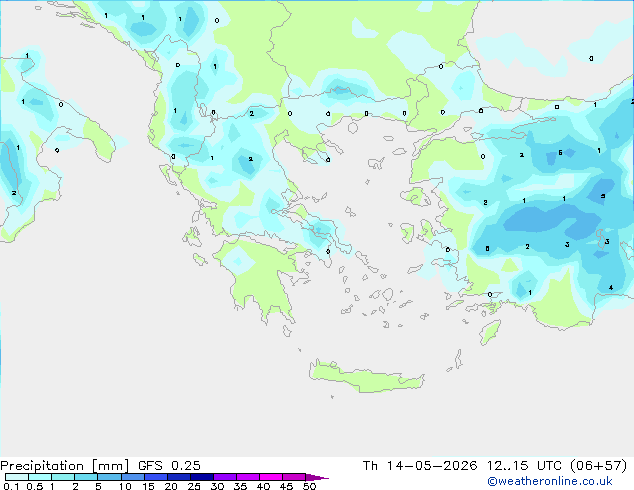This screenshot has height=490, width=634.
Task: Click the '10' legend scale label
Action: [125, 486]
